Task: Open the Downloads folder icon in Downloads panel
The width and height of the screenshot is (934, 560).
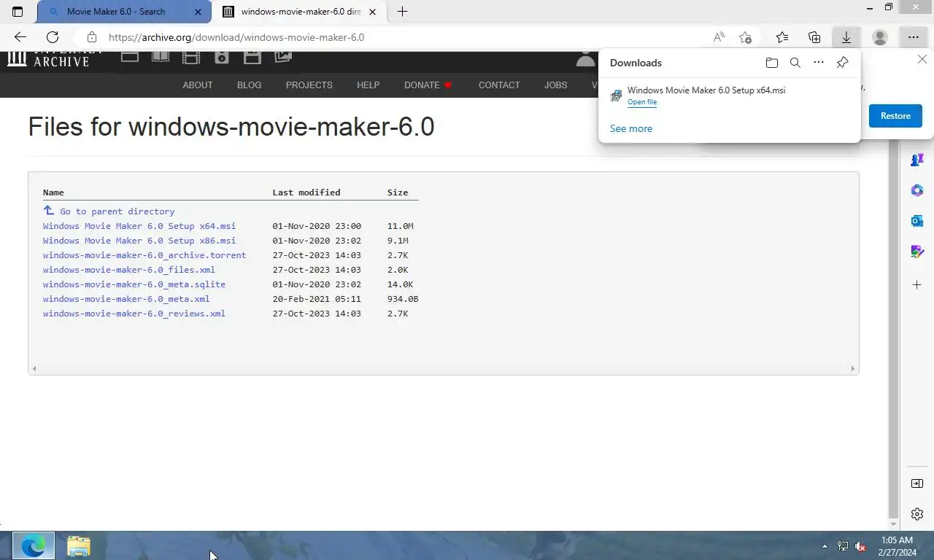Action: (771, 63)
